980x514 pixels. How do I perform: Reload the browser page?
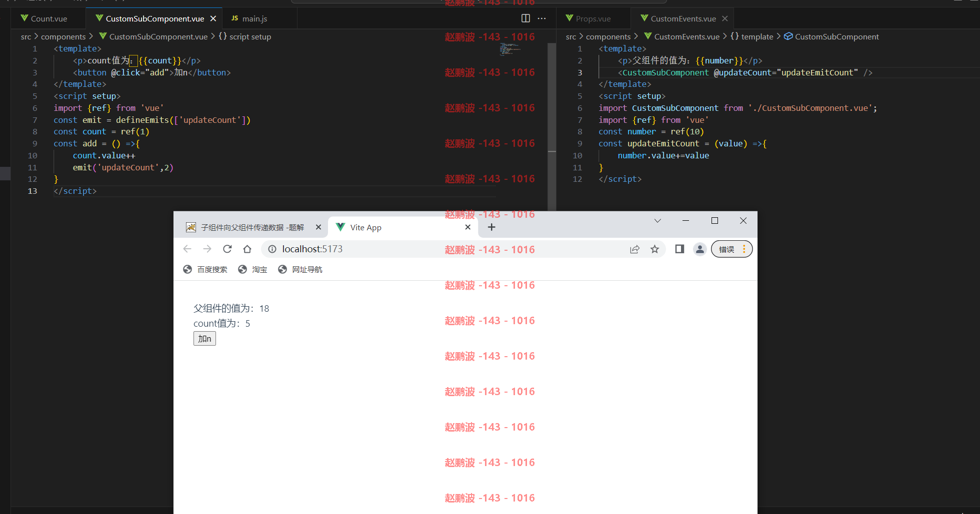coord(227,249)
